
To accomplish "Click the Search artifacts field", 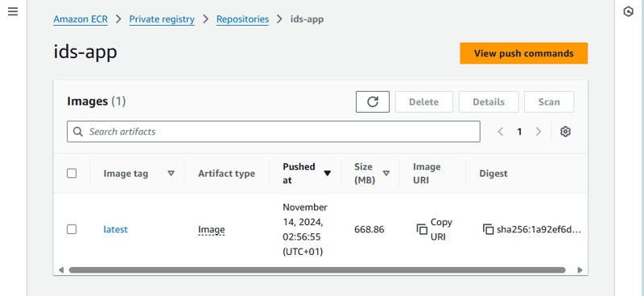I will coord(274,131).
